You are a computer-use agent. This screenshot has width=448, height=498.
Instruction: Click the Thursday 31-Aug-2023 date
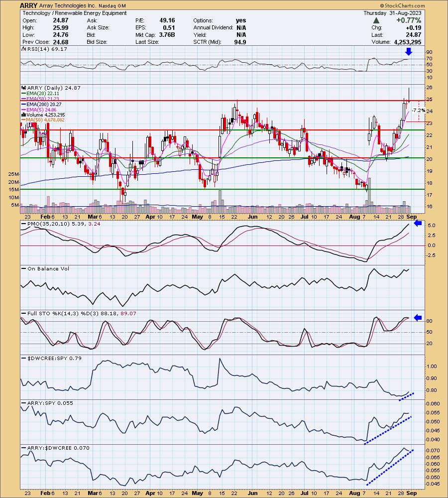392,13
